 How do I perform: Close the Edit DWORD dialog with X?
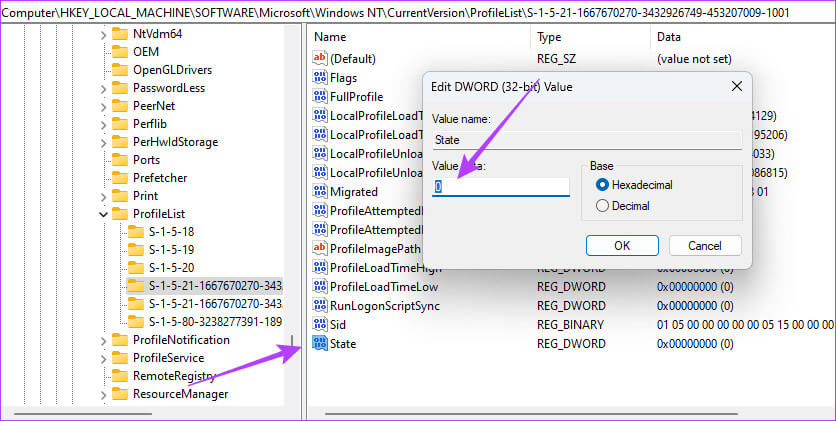737,86
